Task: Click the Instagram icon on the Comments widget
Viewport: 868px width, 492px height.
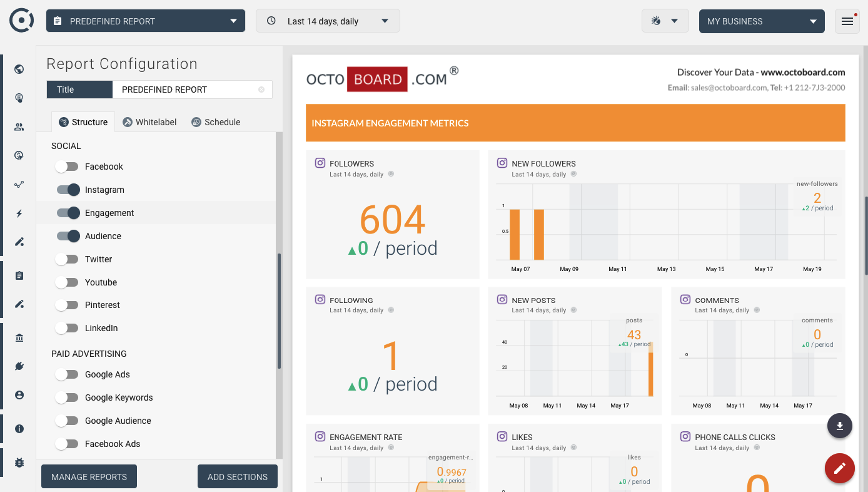Action: point(685,300)
